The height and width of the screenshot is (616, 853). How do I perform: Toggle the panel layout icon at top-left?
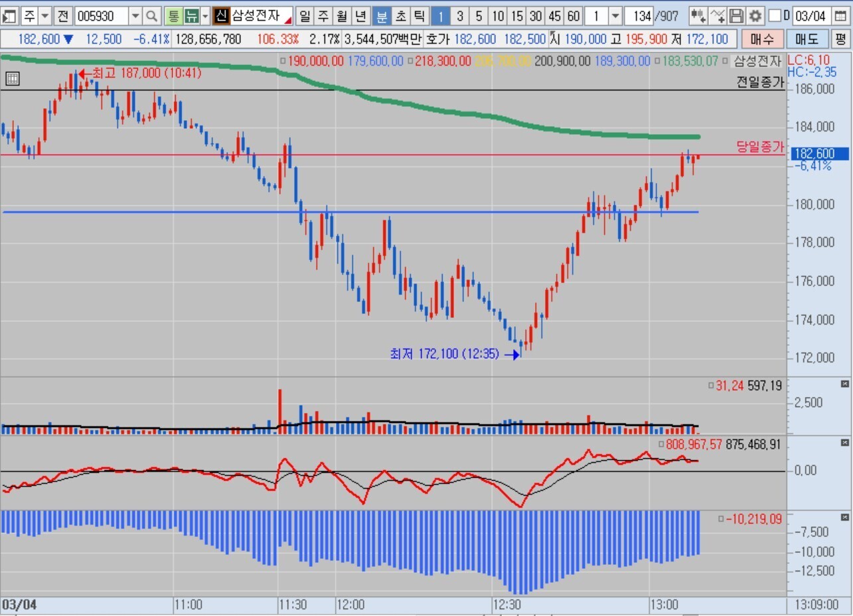pos(9,16)
